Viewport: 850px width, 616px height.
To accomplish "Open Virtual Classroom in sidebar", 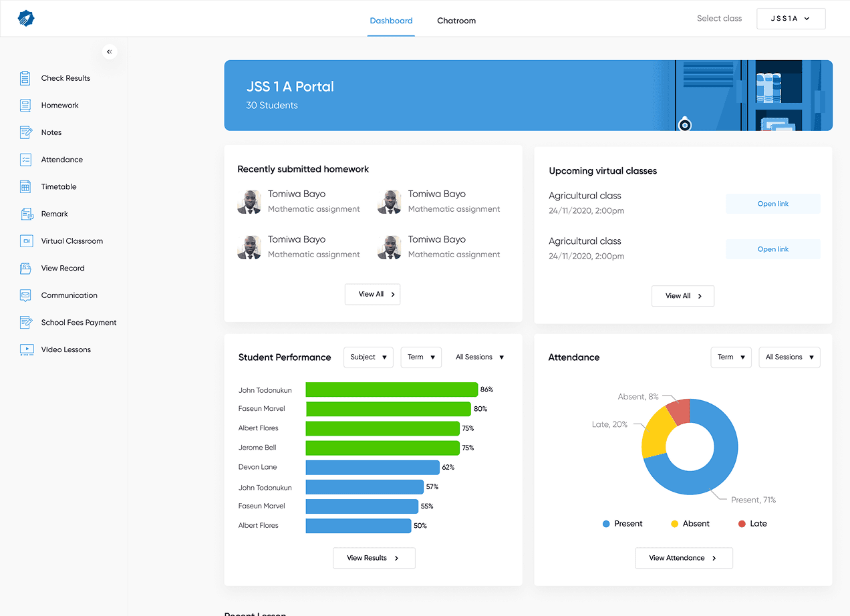I will (72, 241).
